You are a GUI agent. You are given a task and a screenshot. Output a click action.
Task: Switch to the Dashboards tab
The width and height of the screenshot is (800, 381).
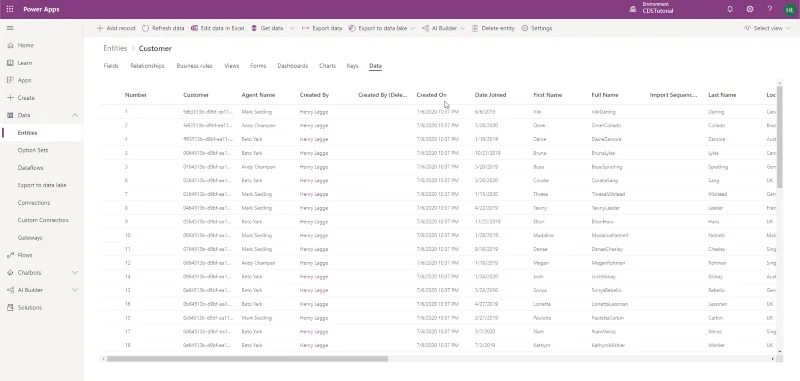click(292, 66)
